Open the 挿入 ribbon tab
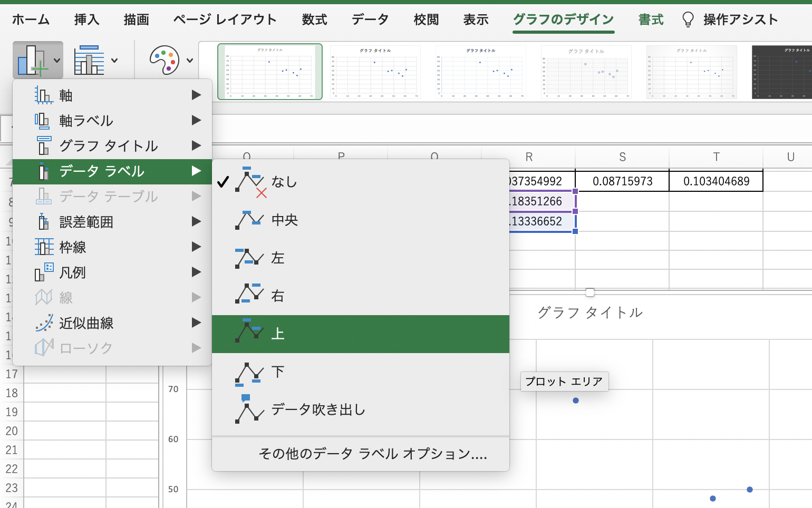This screenshot has width=812, height=508. pyautogui.click(x=86, y=19)
